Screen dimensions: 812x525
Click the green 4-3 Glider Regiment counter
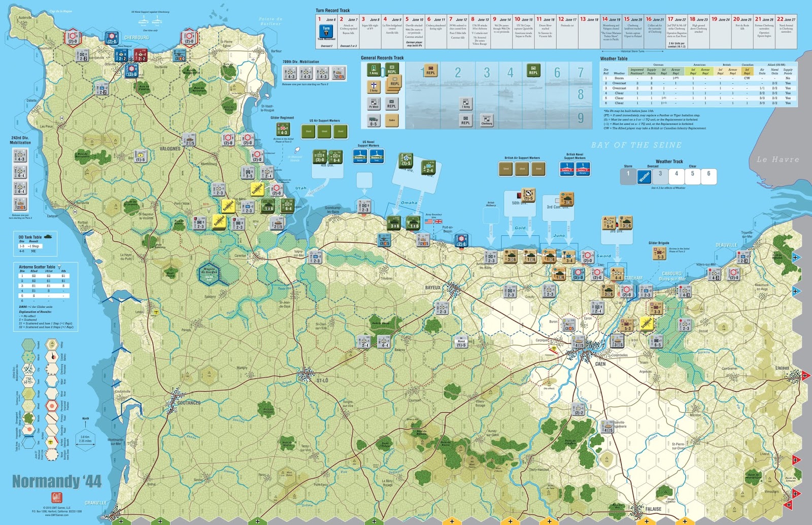(x=283, y=129)
